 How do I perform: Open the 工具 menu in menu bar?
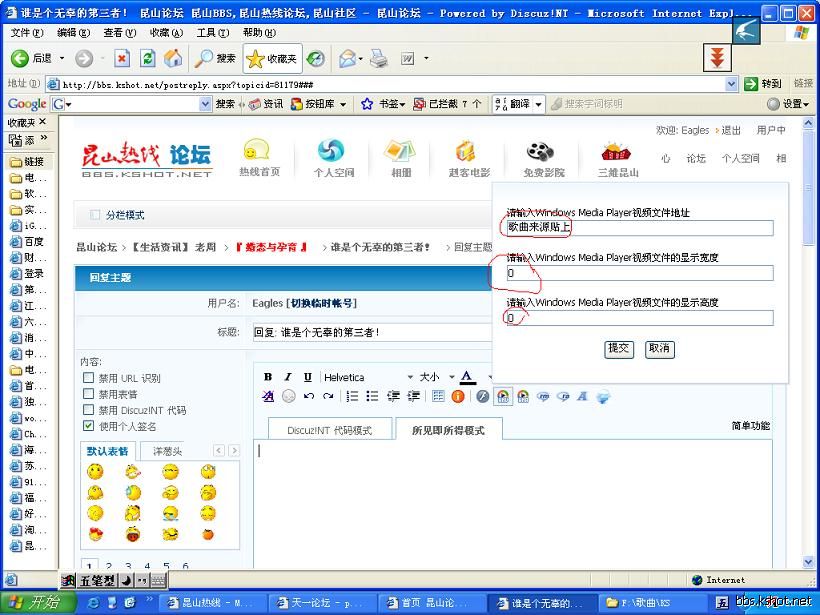click(x=207, y=32)
